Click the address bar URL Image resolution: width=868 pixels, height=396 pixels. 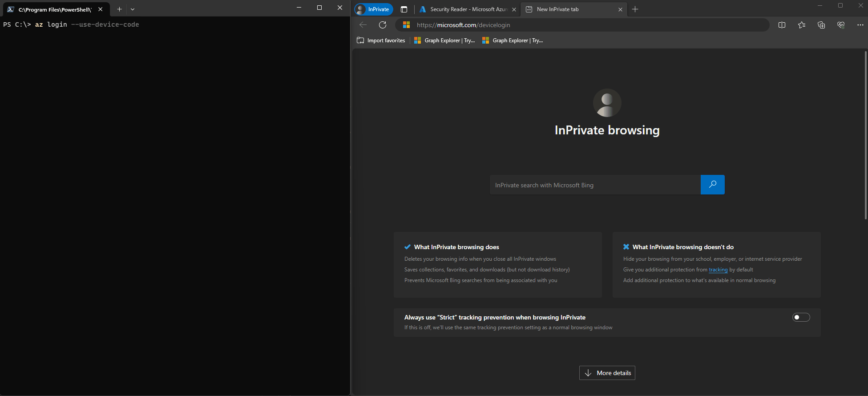pos(463,25)
